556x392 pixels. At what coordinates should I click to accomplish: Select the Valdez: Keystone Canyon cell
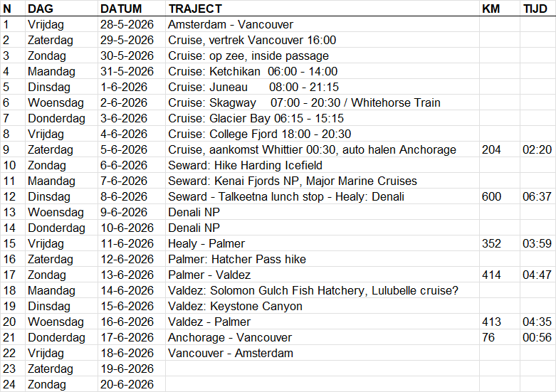click(322, 306)
